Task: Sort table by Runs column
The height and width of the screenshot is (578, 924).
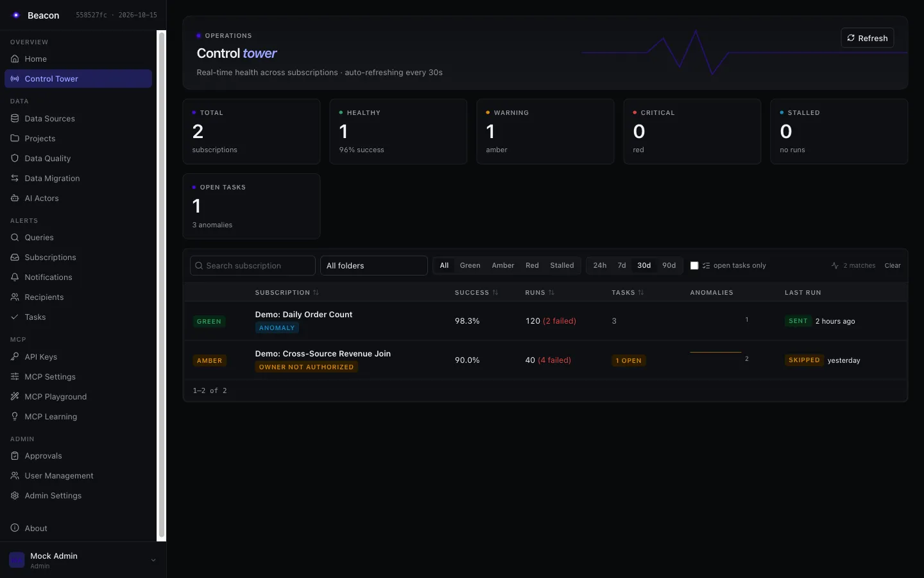Action: point(540,293)
